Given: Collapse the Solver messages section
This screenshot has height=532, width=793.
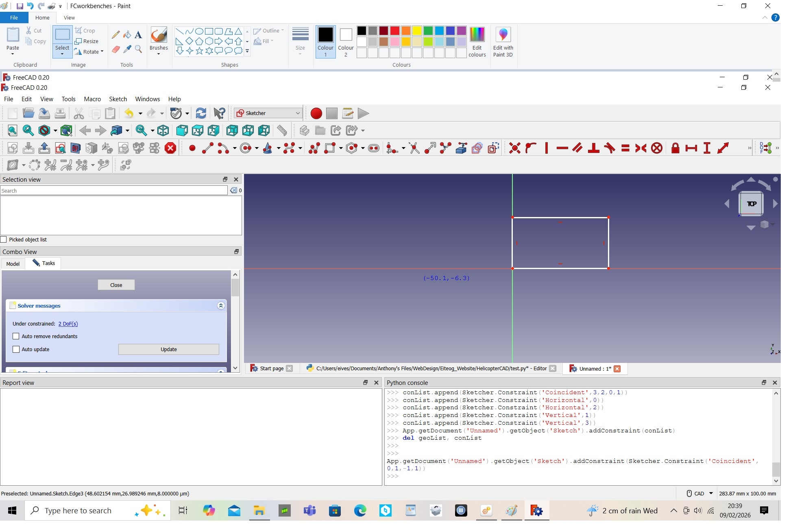Looking at the screenshot, I should [221, 305].
